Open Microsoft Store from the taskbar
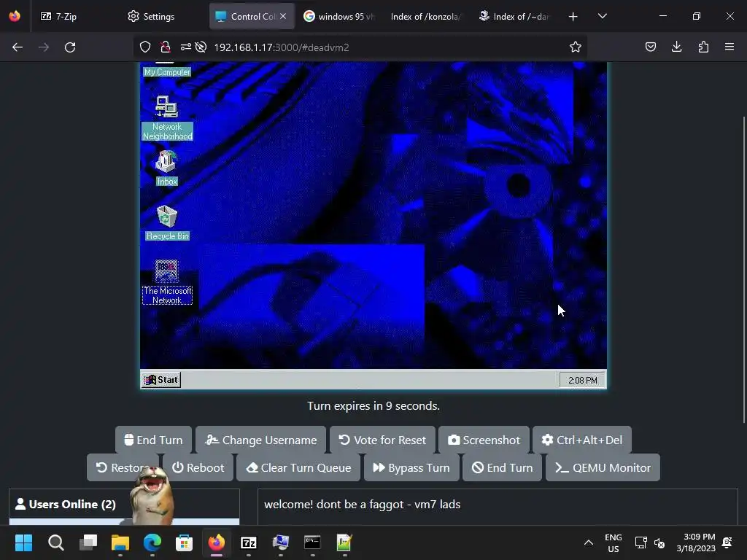 pyautogui.click(x=185, y=542)
